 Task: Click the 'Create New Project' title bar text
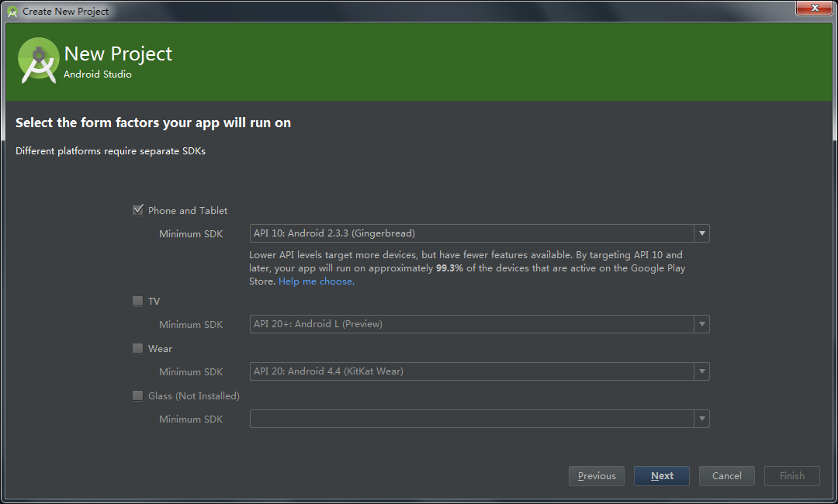pyautogui.click(x=66, y=12)
